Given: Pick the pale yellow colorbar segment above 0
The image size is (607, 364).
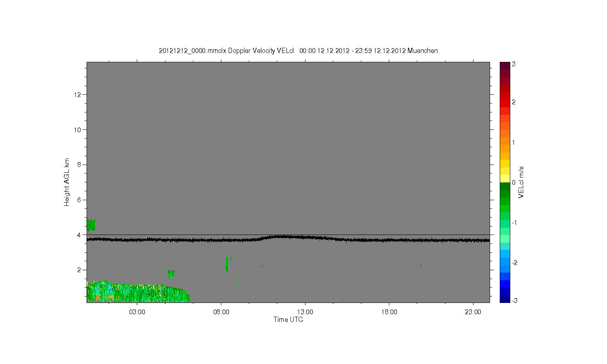Looking at the screenshot, I should [x=505, y=178].
